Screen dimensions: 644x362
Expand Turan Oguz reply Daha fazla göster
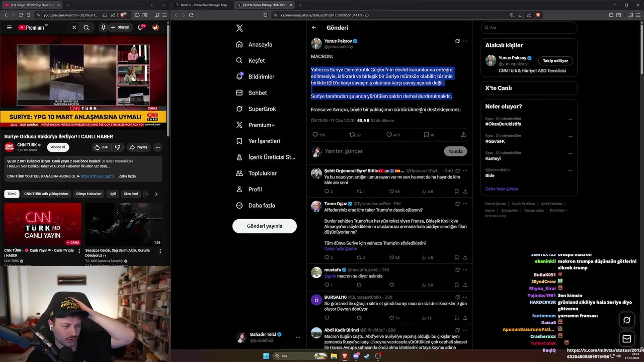341,248
